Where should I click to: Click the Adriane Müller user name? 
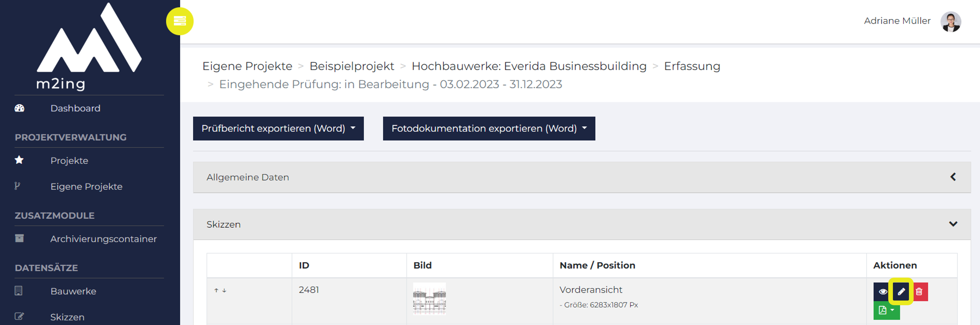[x=897, y=21]
